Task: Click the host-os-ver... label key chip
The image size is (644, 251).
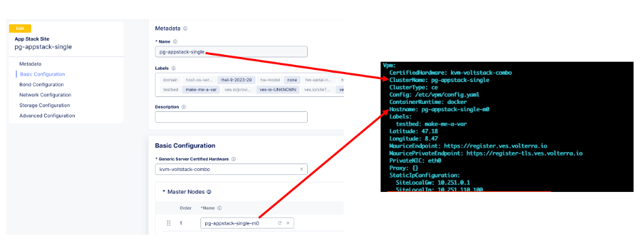Action: pyautogui.click(x=200, y=79)
